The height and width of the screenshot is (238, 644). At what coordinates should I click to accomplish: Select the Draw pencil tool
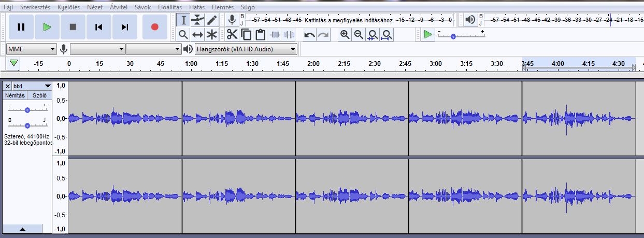coord(212,20)
